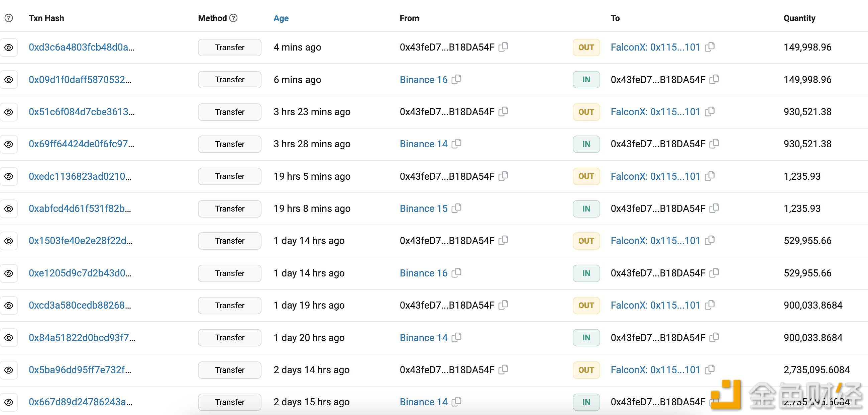Open transaction hash 0x51c6f084d7cbe3613
This screenshot has height=415, width=868.
pyautogui.click(x=82, y=112)
